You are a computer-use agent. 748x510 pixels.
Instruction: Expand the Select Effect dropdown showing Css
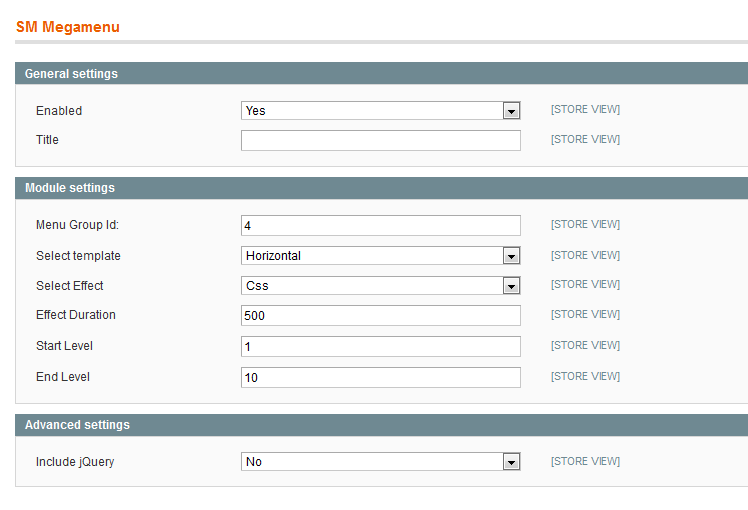[x=380, y=286]
